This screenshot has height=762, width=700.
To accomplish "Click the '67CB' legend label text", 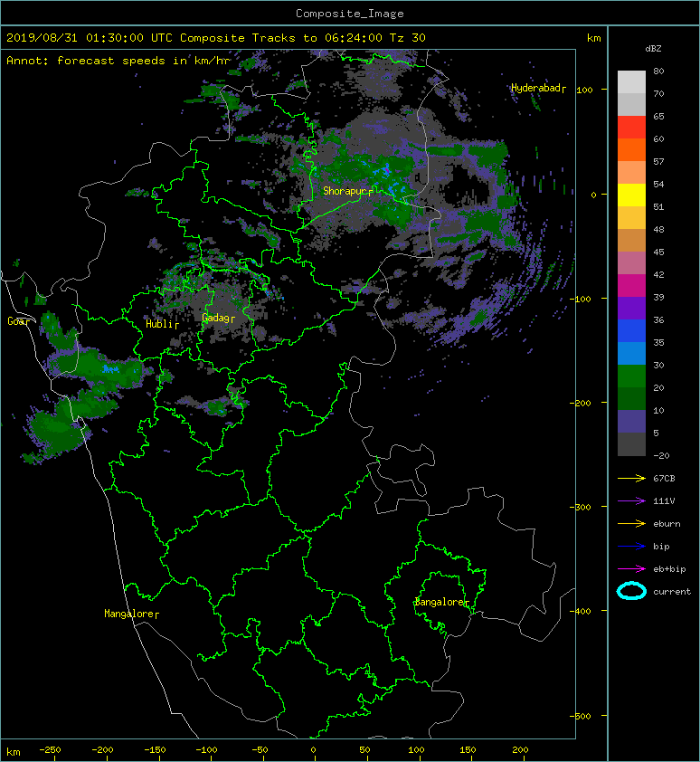I will pos(664,478).
